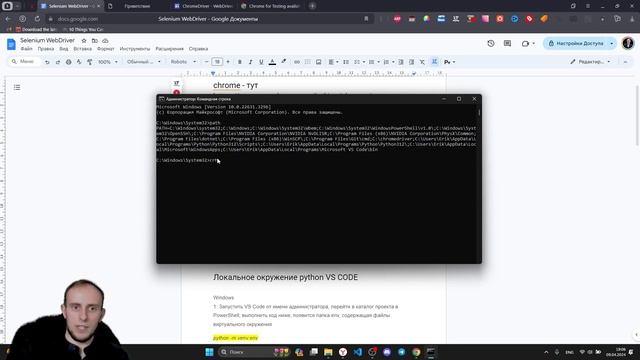The width and height of the screenshot is (640, 360).
Task: Select the Paint format tool
Action: point(89,62)
